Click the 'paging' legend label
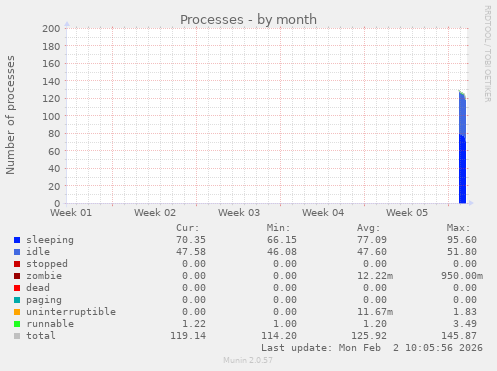 [x=44, y=300]
